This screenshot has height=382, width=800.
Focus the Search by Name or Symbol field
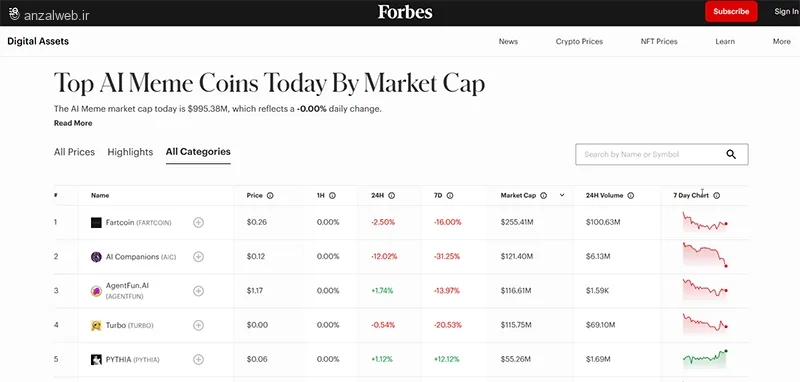click(651, 154)
